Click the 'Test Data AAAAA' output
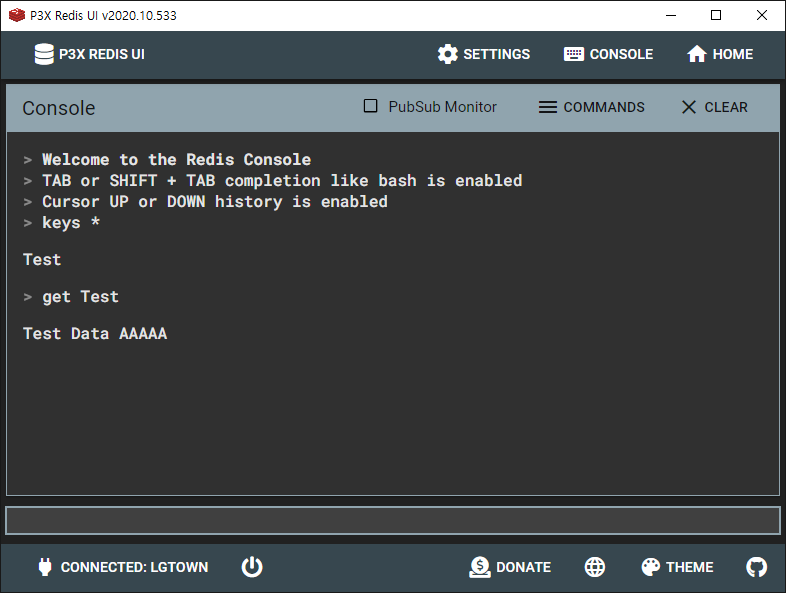Viewport: 786px width, 593px height. 95,333
